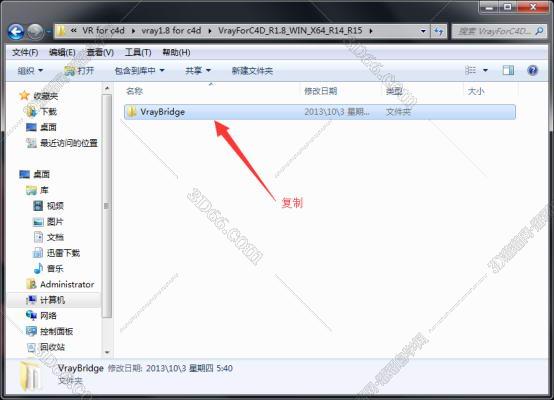554x400 pixels.
Task: Expand arrow after VrayForC4D_R1.8_WIN_X64_R14_R15
Action: pyautogui.click(x=371, y=31)
